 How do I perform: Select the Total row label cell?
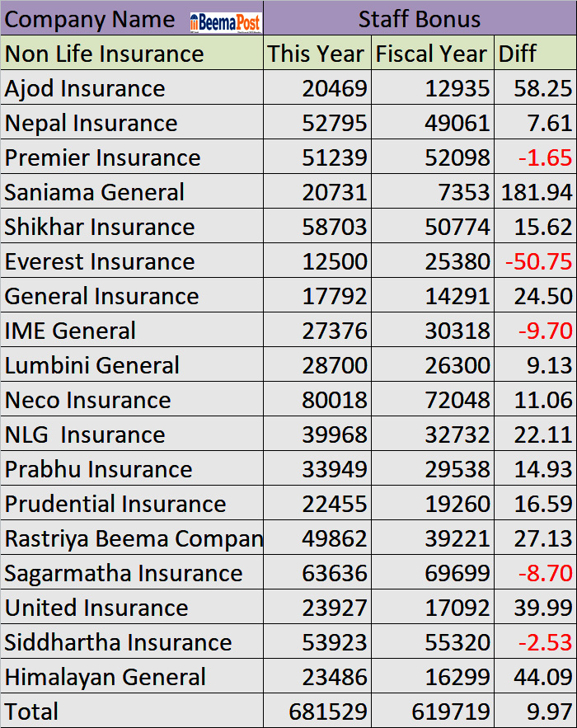click(x=32, y=712)
